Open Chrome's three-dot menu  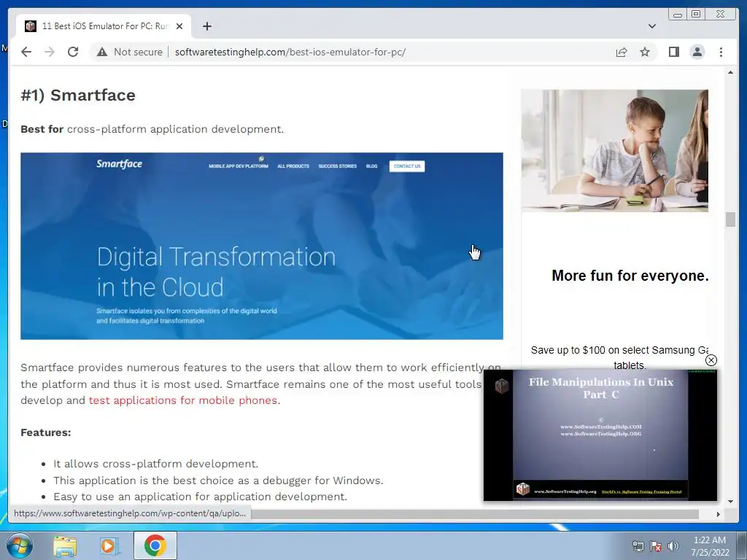coord(721,52)
